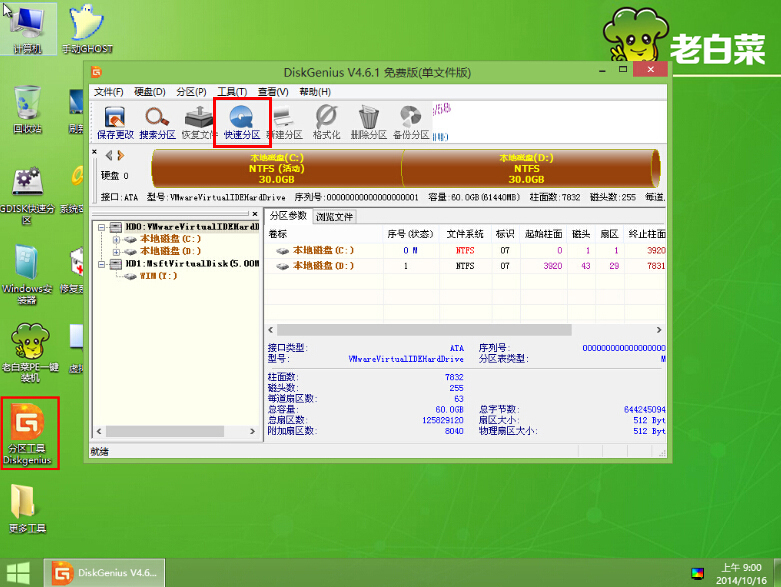
Task: Open the 恢复文件 file recovery tool
Action: 199,122
